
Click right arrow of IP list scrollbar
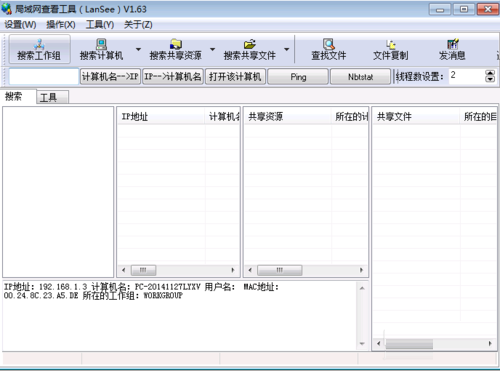pos(233,270)
